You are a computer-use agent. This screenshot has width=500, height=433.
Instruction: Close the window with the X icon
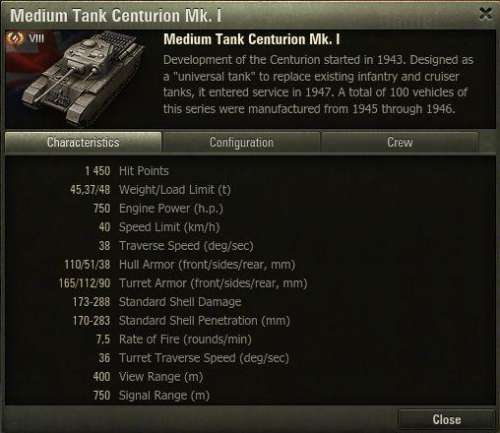(486, 14)
